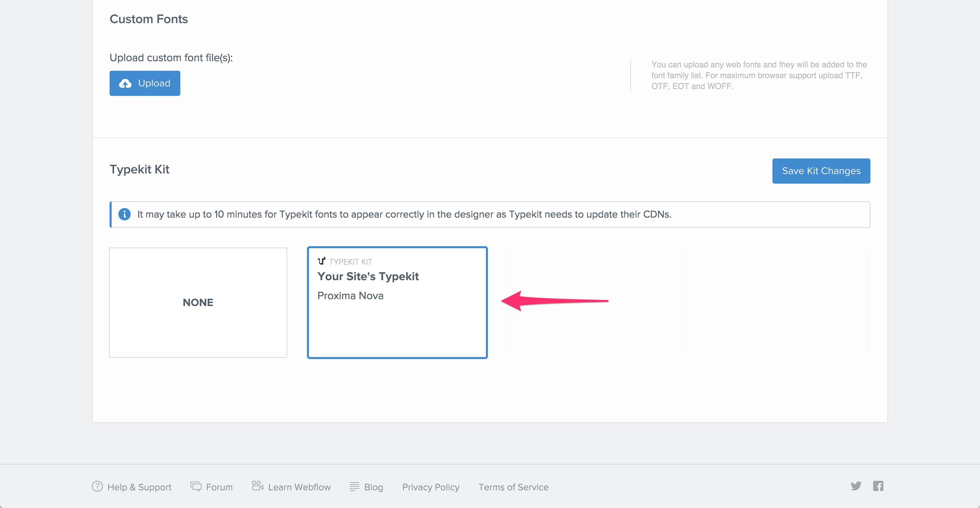Open Privacy Policy link
Screen dimensions: 980x508
click(431, 487)
